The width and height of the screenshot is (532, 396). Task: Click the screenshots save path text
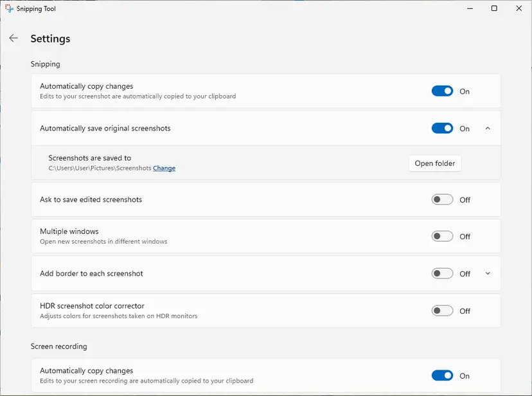click(100, 168)
